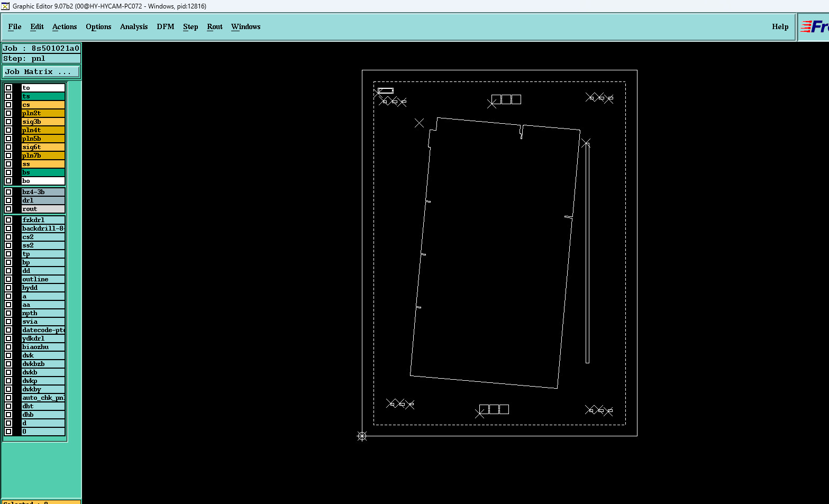Toggle display checkbox for layer to

pos(8,88)
